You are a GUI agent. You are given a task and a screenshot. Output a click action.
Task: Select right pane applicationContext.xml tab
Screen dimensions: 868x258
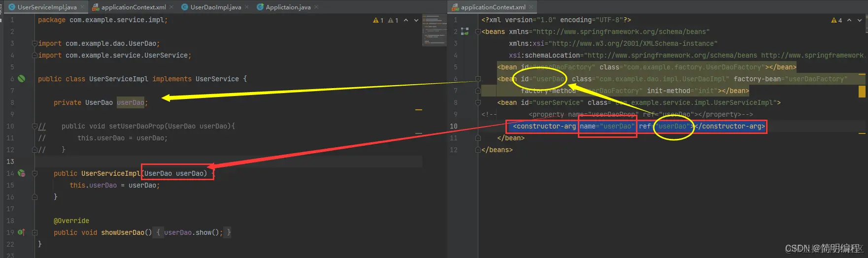pos(493,7)
